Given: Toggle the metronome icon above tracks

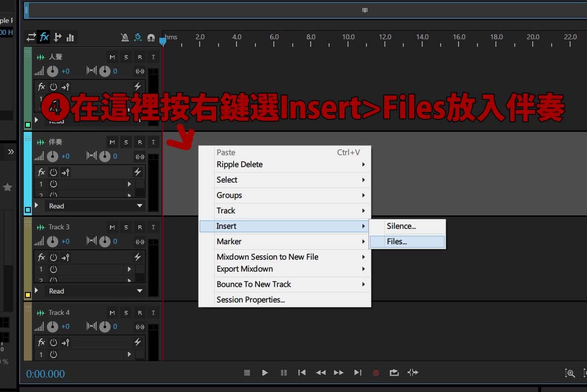Looking at the screenshot, I should 124,37.
